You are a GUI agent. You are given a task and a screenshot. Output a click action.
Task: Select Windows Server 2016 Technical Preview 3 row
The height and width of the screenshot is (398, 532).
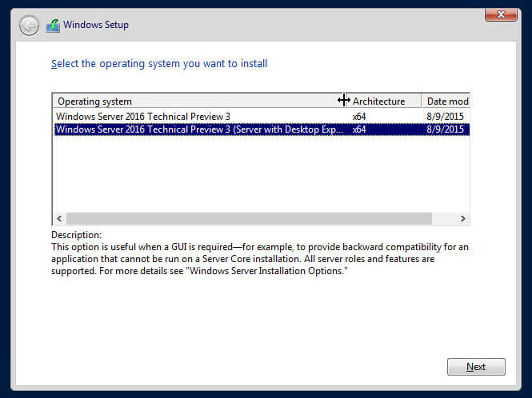(262, 116)
